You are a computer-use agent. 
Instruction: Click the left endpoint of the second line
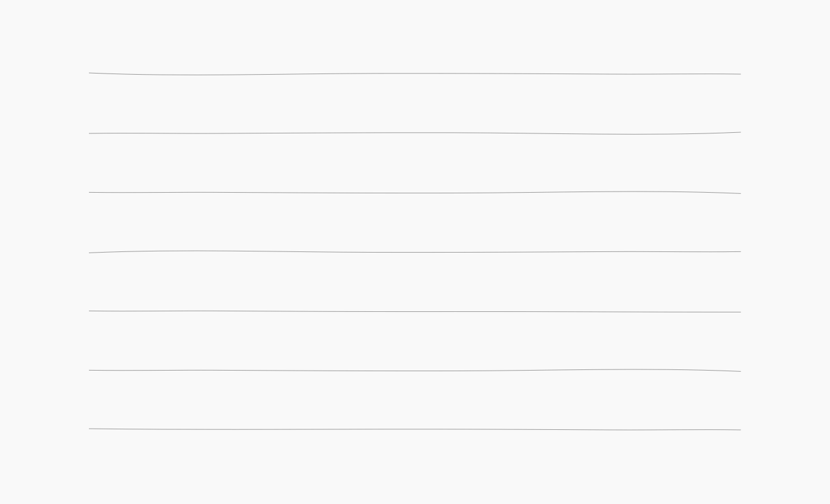(x=90, y=133)
